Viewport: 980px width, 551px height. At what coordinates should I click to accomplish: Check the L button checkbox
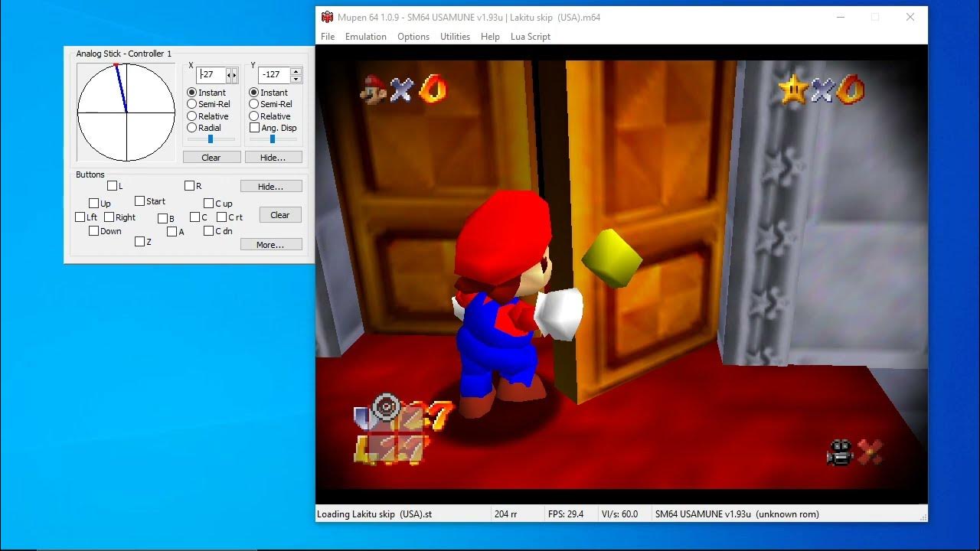(x=113, y=186)
